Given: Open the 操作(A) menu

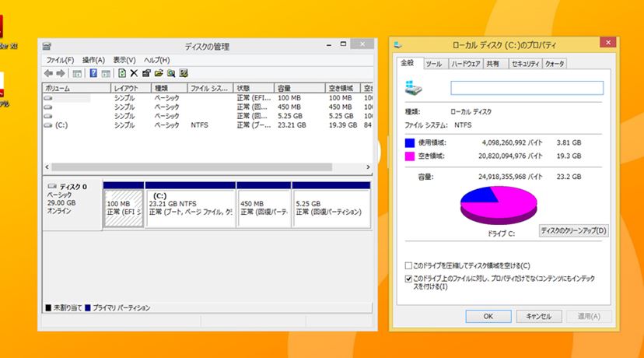Looking at the screenshot, I should [x=93, y=60].
